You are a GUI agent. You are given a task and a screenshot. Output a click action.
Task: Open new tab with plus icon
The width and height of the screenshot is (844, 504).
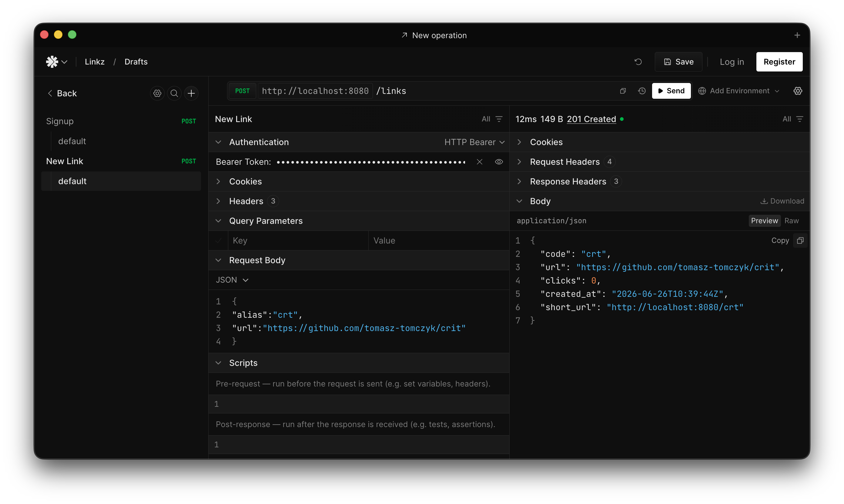click(x=797, y=35)
